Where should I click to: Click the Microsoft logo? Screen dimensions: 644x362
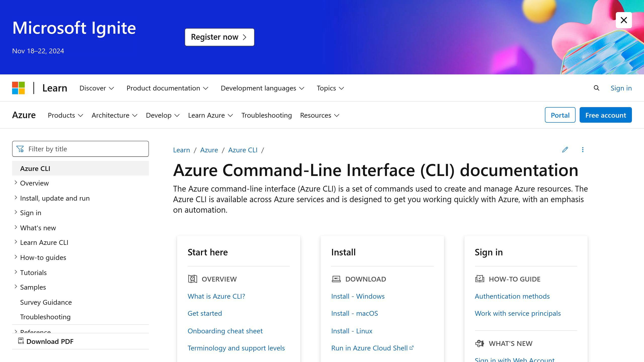(x=18, y=88)
